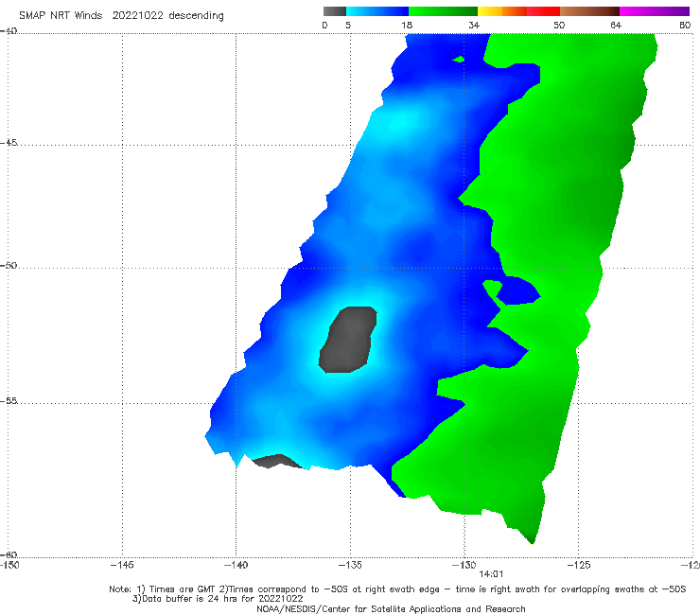Click the green 18-34 segment of the color bar
The height and width of the screenshot is (615, 700).
coord(443,11)
